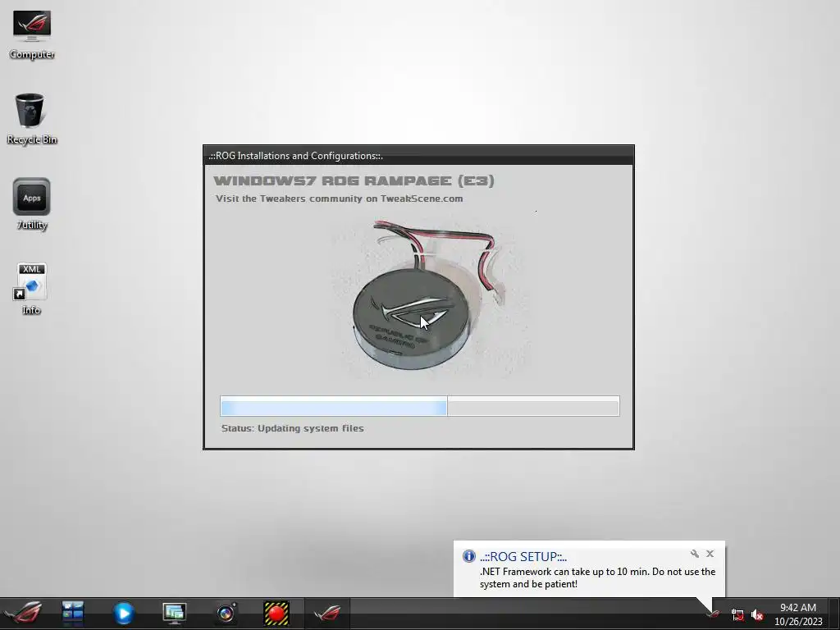Open the window switcher taskbar icon
The image size is (840, 630).
tap(72, 614)
